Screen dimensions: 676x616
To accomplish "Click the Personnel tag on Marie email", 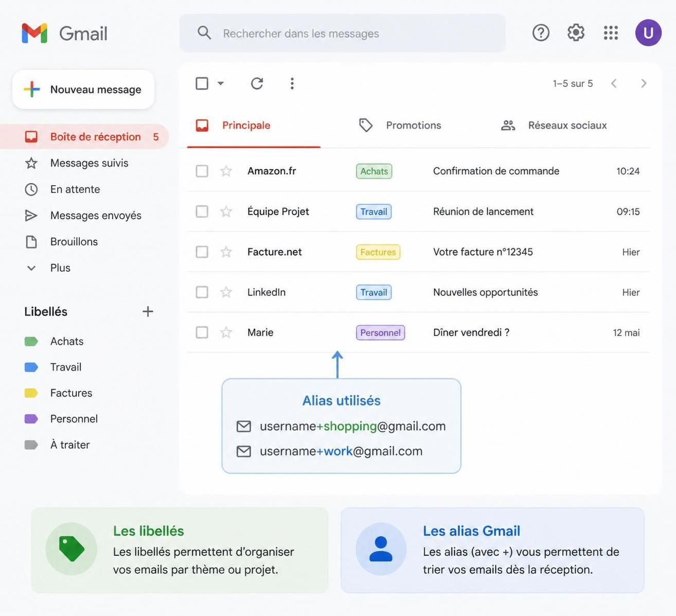I will (x=380, y=332).
